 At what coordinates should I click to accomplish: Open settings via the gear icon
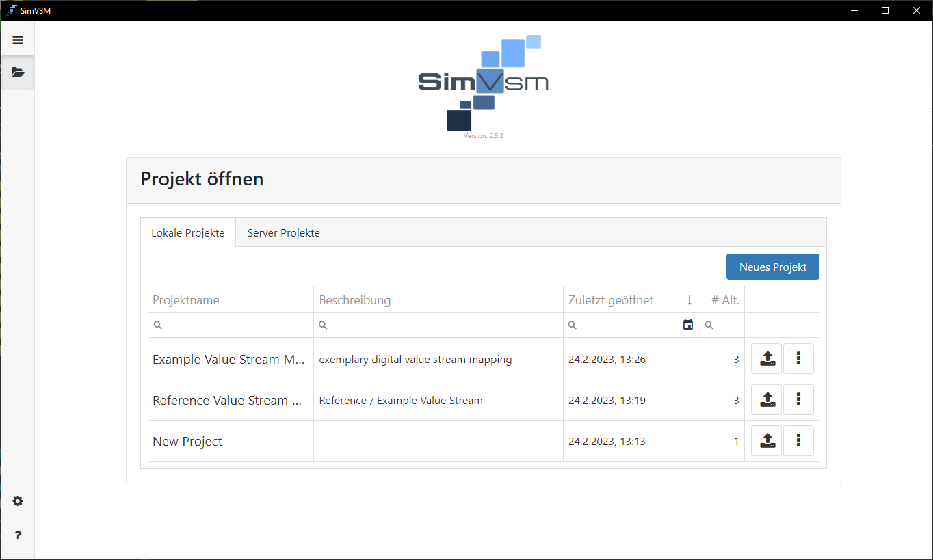[18, 501]
